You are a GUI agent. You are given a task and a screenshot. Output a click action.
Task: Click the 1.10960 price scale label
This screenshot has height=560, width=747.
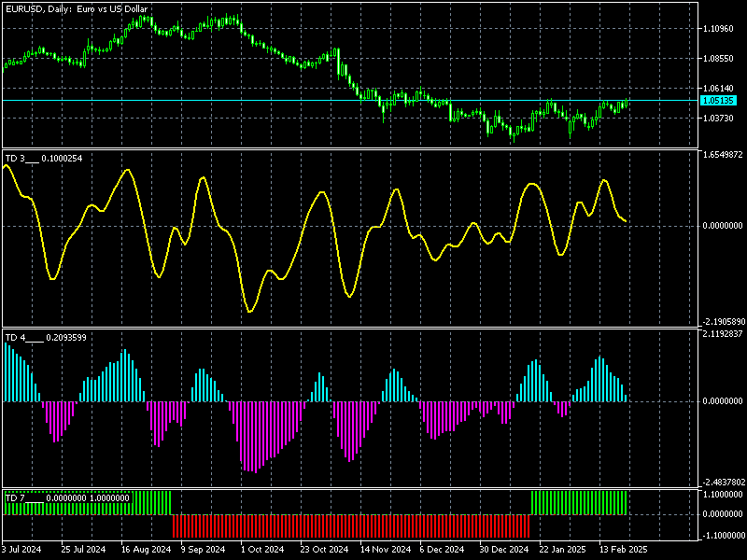click(718, 29)
